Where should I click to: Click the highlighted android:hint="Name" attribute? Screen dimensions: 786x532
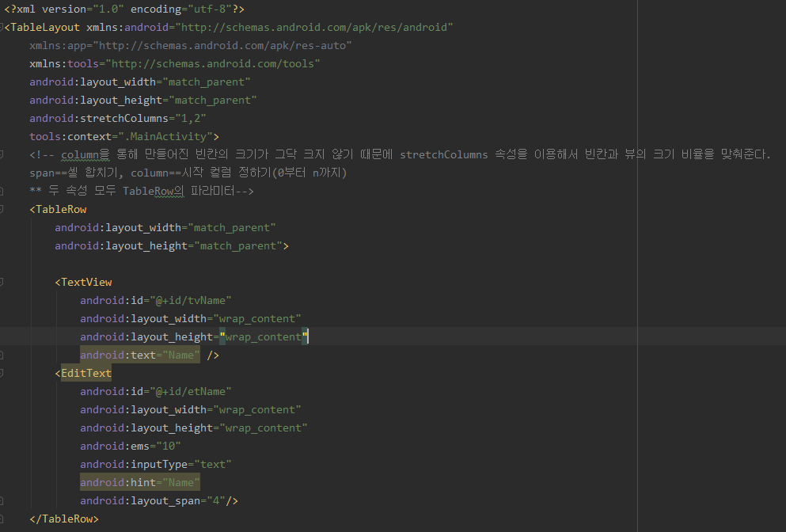[x=140, y=482]
